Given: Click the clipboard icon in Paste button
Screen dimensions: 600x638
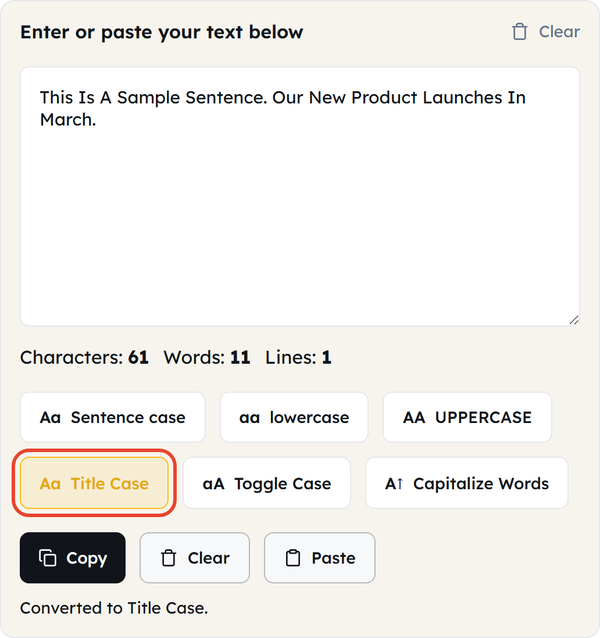Looking at the screenshot, I should pyautogui.click(x=293, y=558).
